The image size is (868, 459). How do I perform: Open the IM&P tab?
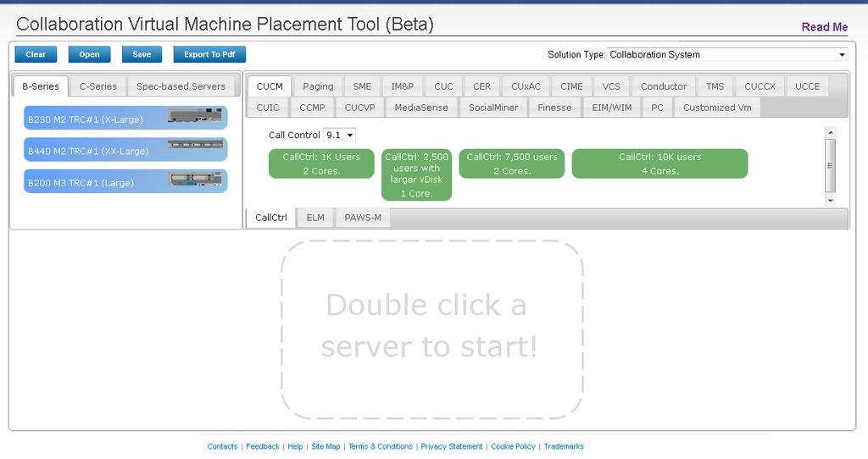(x=403, y=86)
